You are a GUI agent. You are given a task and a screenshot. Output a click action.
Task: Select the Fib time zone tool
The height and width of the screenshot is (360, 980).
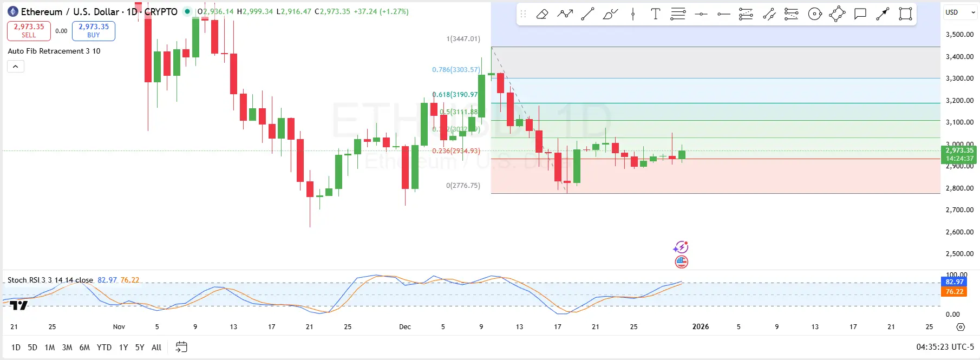click(792, 14)
